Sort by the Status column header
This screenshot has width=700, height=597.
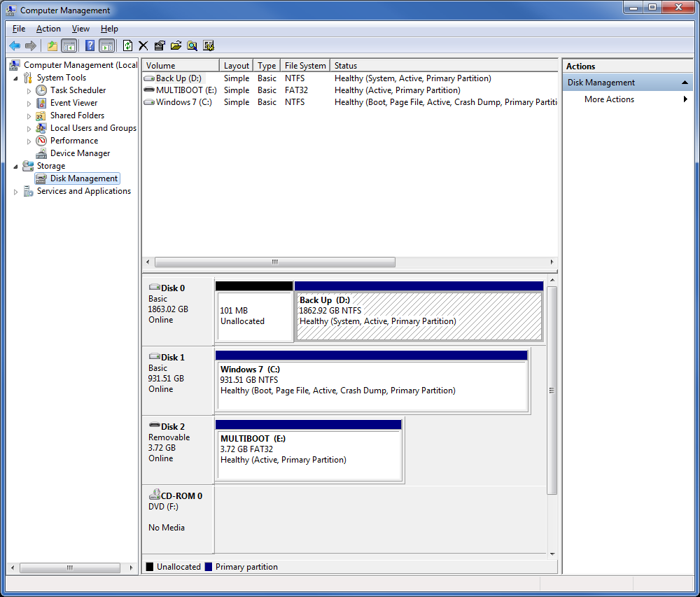pyautogui.click(x=444, y=66)
